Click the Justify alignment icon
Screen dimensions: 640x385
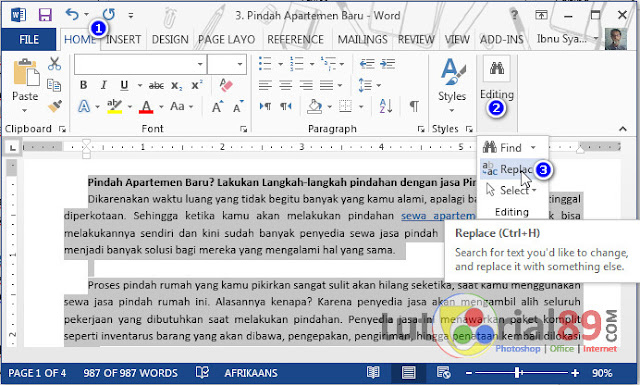point(327,85)
